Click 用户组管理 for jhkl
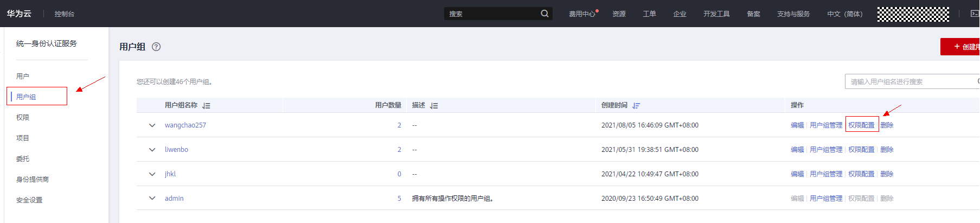980x223 pixels. click(826, 174)
